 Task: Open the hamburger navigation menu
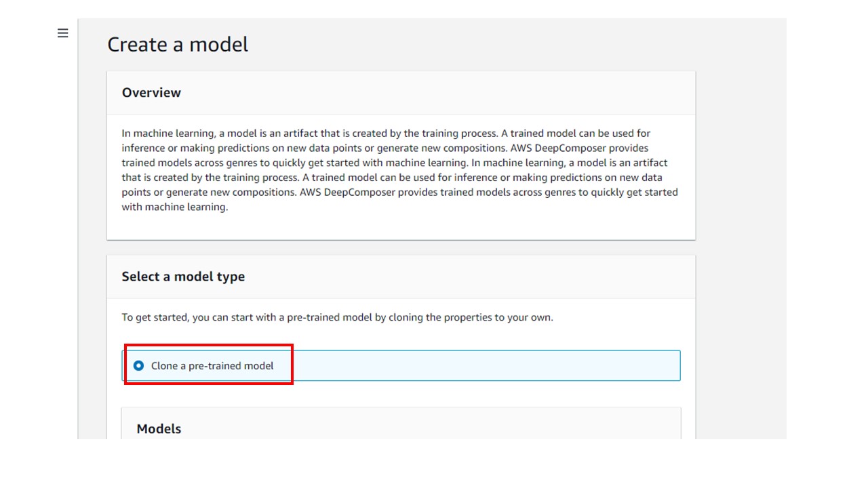pos(63,33)
